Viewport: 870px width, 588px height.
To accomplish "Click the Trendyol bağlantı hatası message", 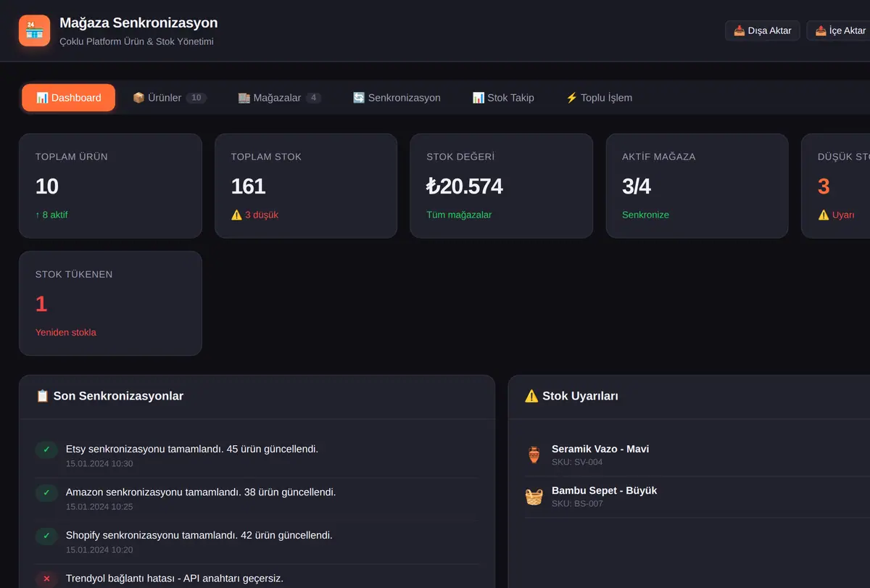I will click(x=175, y=579).
